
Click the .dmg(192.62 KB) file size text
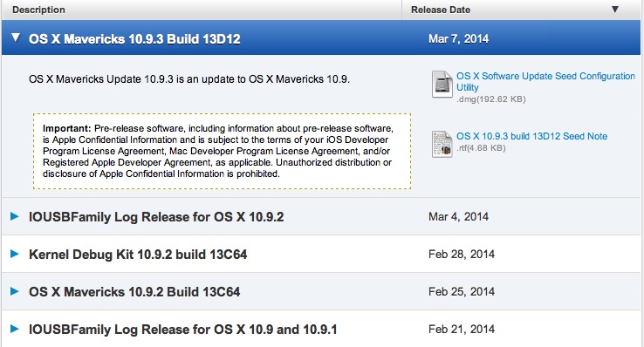click(x=490, y=99)
